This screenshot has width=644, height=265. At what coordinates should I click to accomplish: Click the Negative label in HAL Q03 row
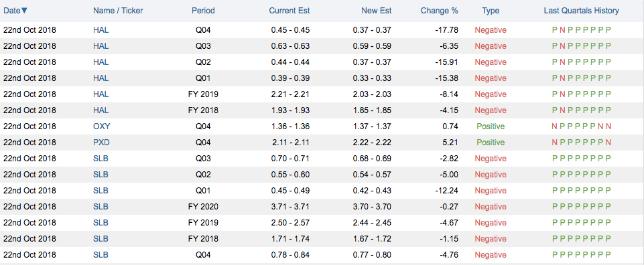pos(491,46)
